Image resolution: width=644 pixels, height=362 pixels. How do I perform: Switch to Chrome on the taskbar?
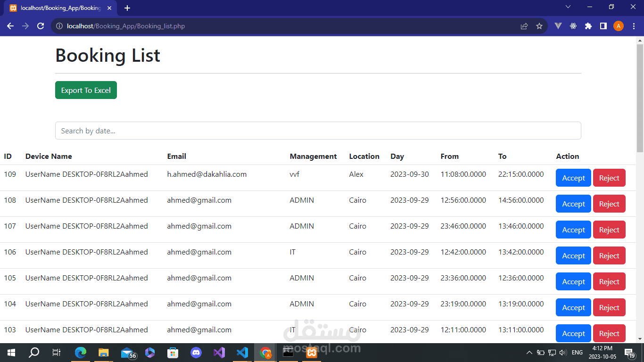(266, 352)
